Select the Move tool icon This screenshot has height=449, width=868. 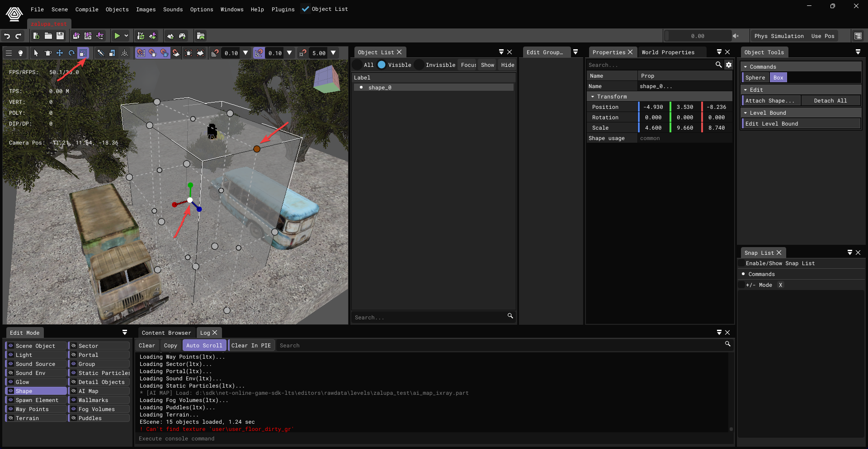tap(60, 53)
